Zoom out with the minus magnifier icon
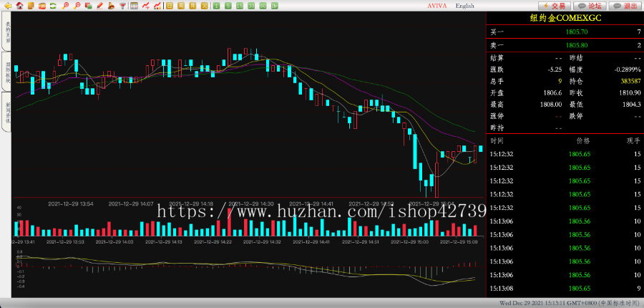 (x=77, y=6)
